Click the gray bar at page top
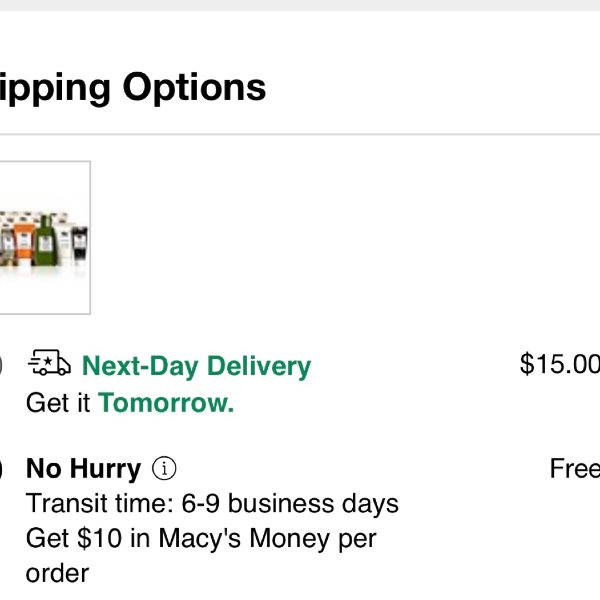 pos(300,5)
